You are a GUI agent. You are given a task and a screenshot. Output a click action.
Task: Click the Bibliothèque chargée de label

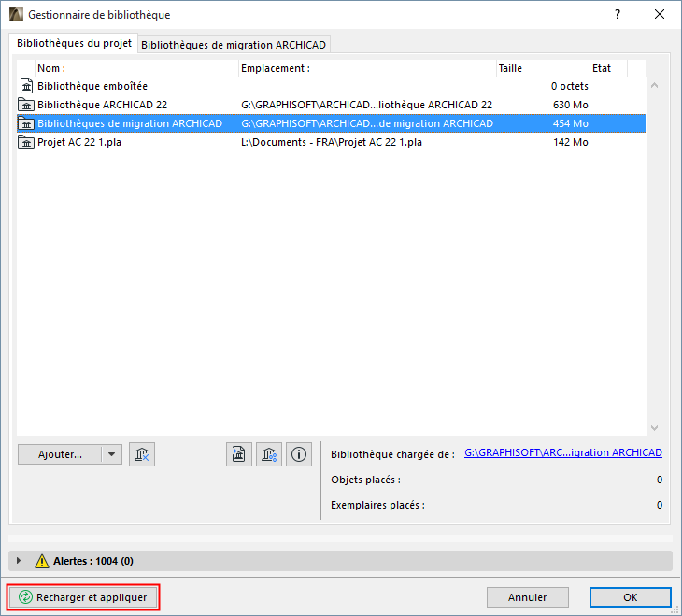(392, 454)
